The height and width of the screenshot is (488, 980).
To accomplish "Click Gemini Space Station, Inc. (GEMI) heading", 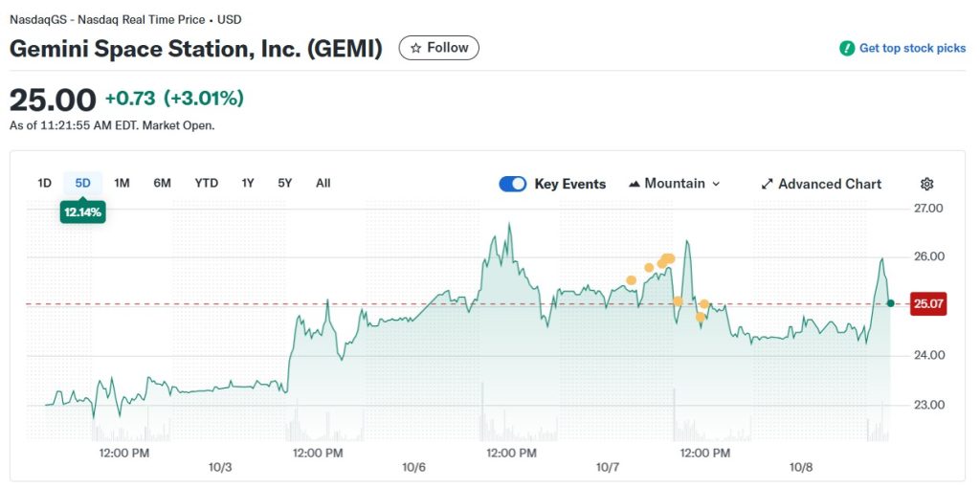I will [195, 49].
